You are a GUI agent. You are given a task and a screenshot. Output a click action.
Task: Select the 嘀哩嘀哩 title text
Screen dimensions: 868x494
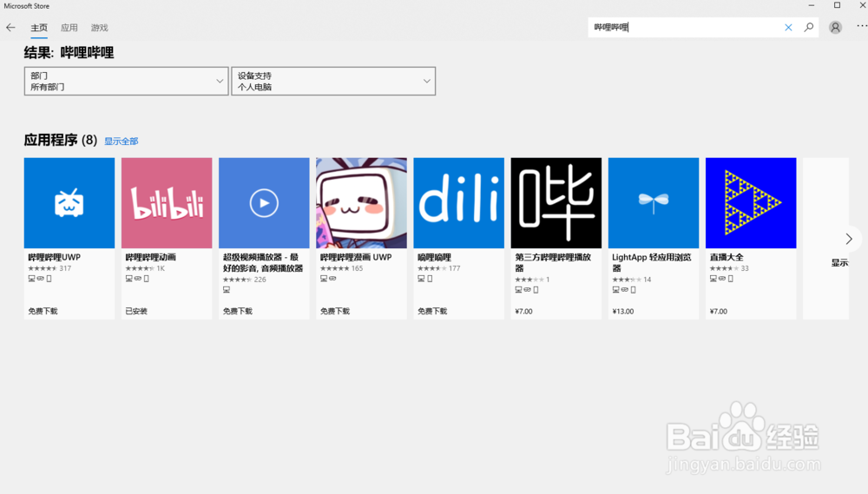(435, 258)
